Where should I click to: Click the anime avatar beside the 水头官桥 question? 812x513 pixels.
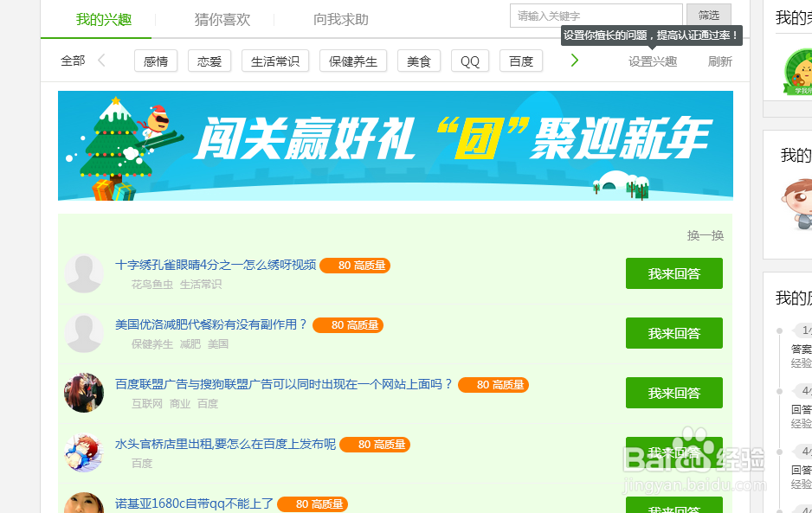(x=84, y=452)
